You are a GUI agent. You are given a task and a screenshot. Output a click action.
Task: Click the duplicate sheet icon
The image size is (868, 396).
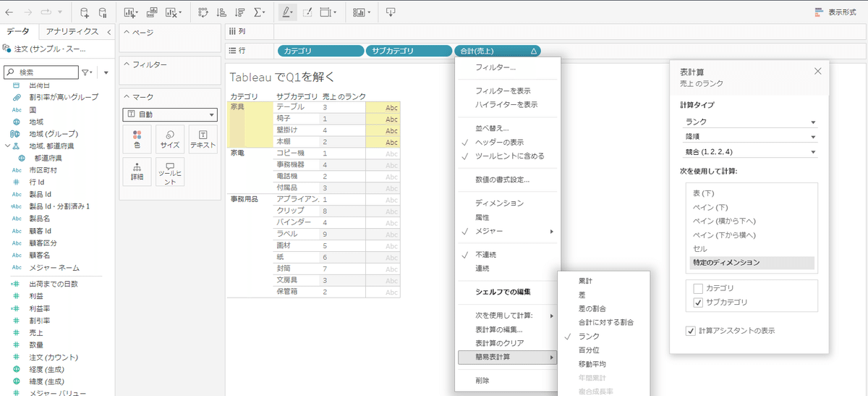pos(153,12)
